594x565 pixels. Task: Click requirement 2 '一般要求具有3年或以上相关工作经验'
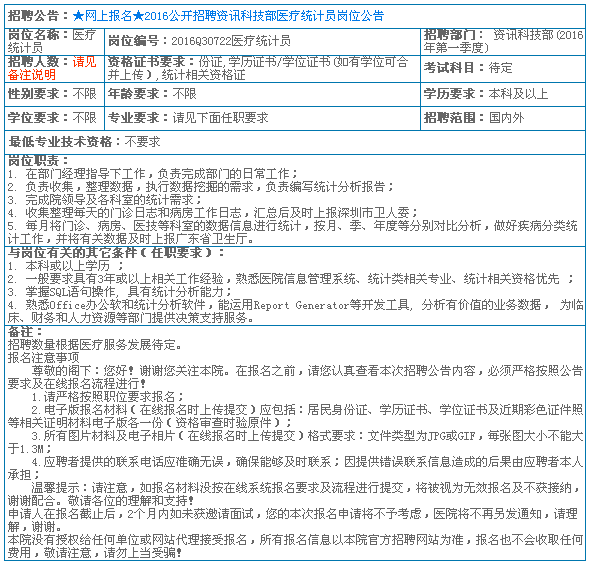click(x=291, y=279)
